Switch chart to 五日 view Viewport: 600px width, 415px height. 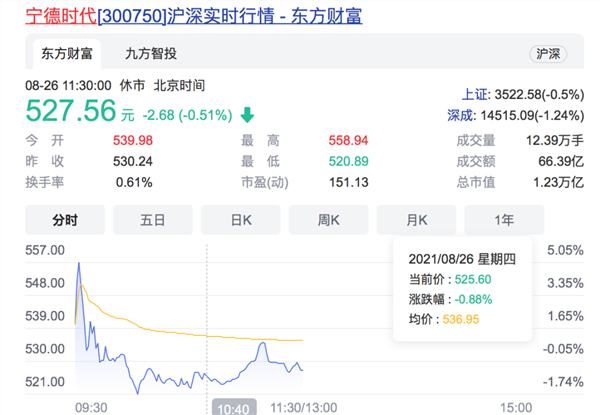[153, 220]
